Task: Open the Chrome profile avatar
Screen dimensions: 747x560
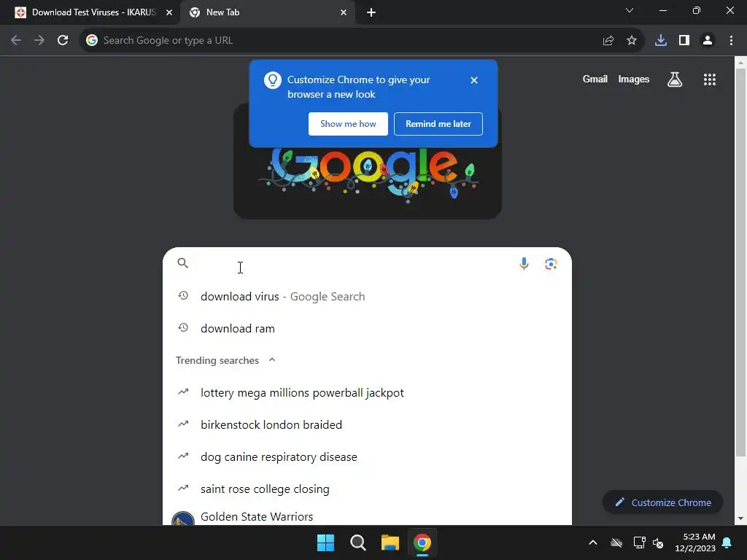Action: pos(708,41)
